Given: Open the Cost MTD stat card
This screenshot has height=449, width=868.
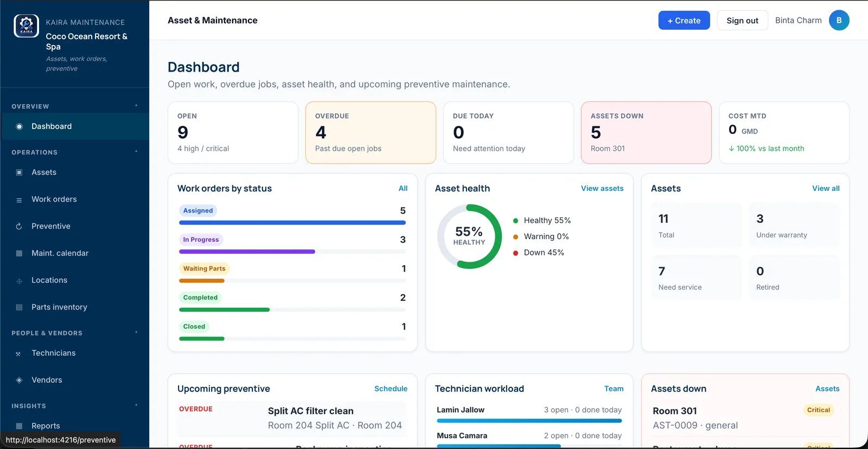Looking at the screenshot, I should [784, 133].
